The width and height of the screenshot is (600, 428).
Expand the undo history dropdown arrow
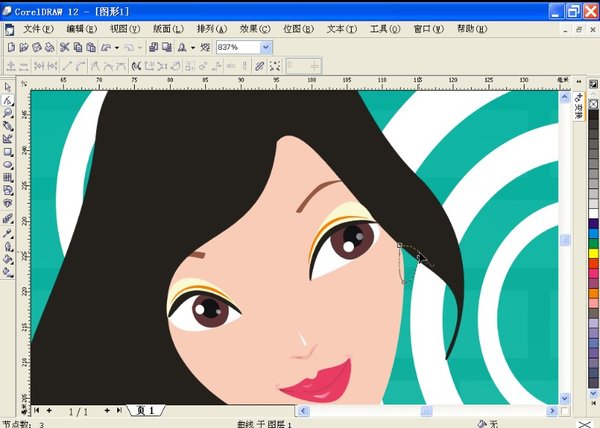point(117,47)
